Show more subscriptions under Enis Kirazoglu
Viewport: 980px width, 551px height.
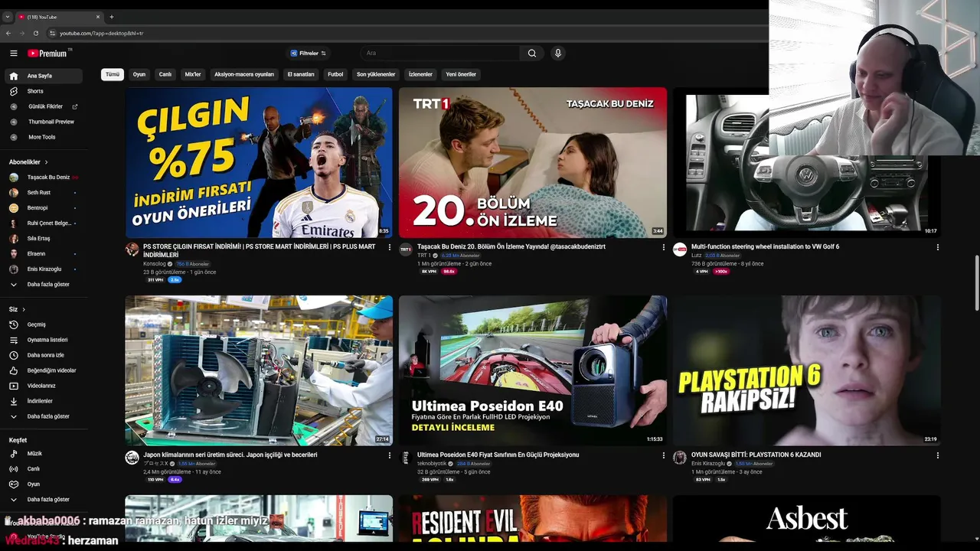click(44, 285)
